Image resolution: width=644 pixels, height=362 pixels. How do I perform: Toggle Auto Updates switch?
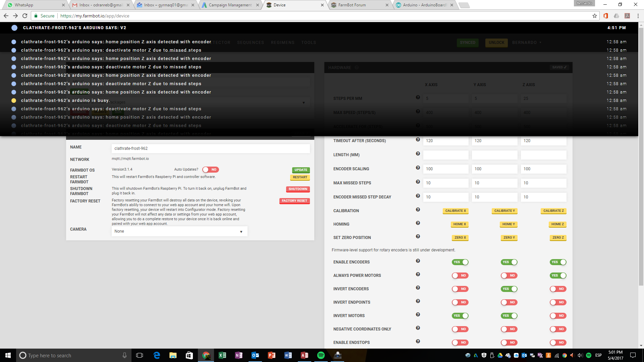click(x=211, y=170)
